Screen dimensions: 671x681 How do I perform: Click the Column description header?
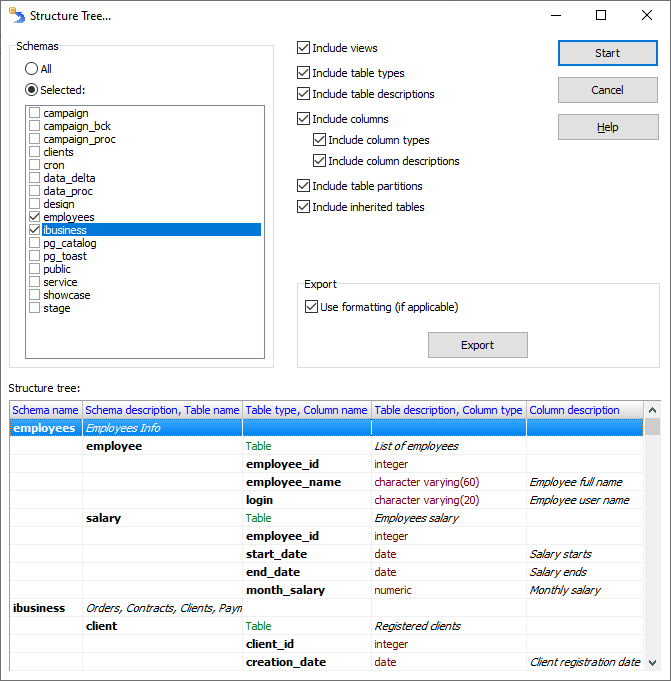coord(574,410)
